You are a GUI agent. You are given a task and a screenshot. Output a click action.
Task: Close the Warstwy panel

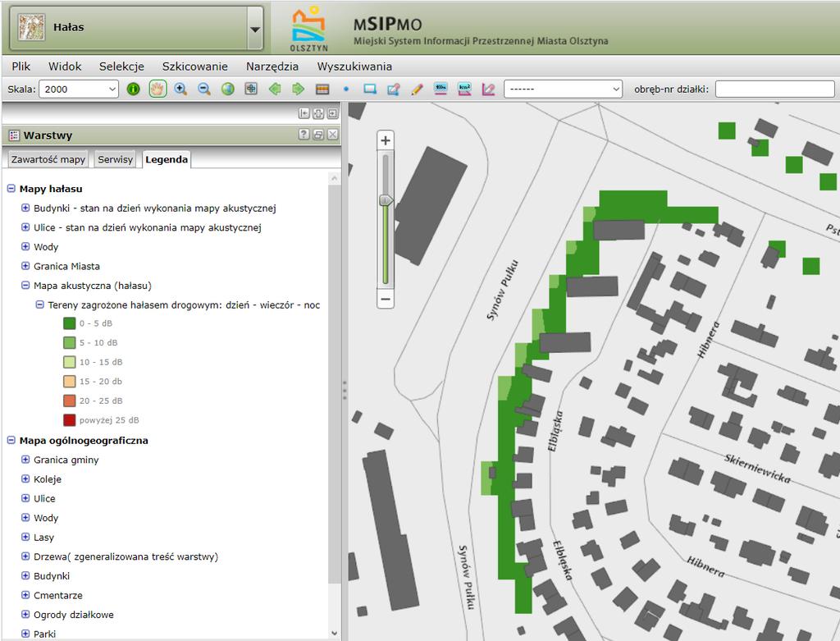pos(333,135)
